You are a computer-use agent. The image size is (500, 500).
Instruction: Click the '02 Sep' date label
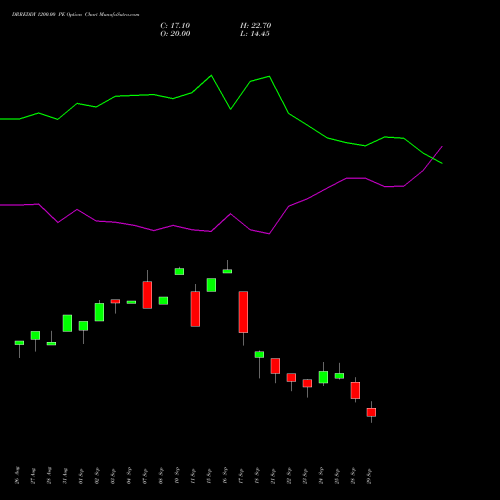[97, 475]
